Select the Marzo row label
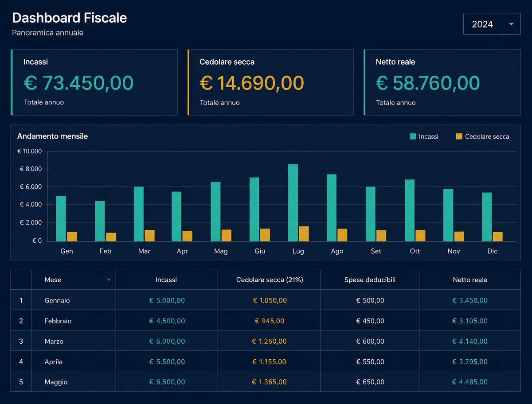Image resolution: width=532 pixels, height=404 pixels. pyautogui.click(x=54, y=341)
